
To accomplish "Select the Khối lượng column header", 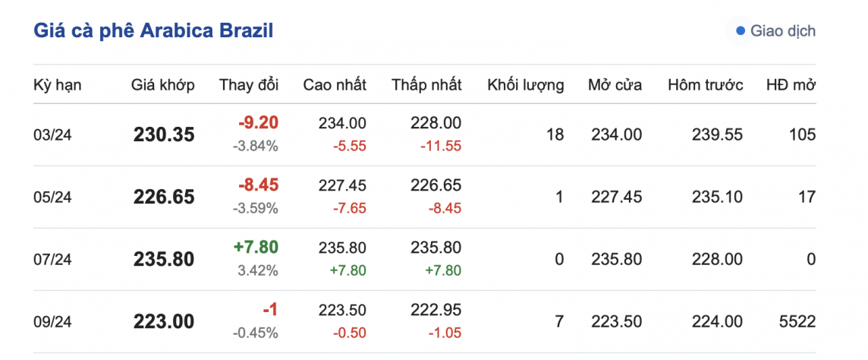I will [x=525, y=85].
